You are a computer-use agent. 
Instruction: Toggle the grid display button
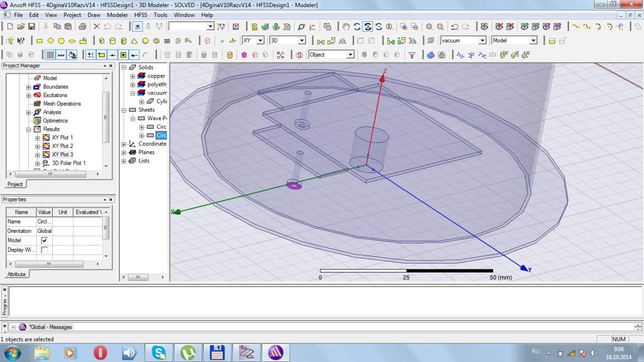(x=50, y=55)
